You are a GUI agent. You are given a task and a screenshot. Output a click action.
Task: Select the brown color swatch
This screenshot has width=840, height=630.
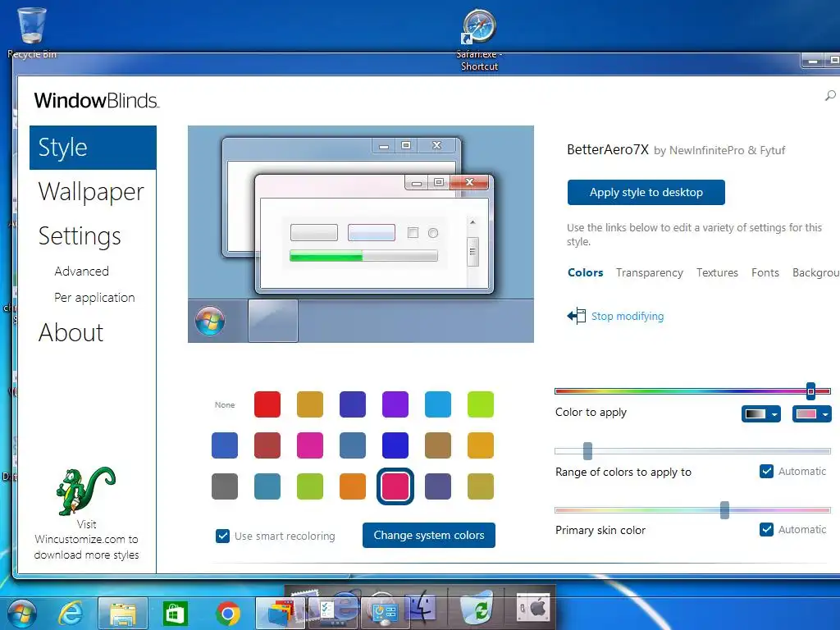[438, 445]
